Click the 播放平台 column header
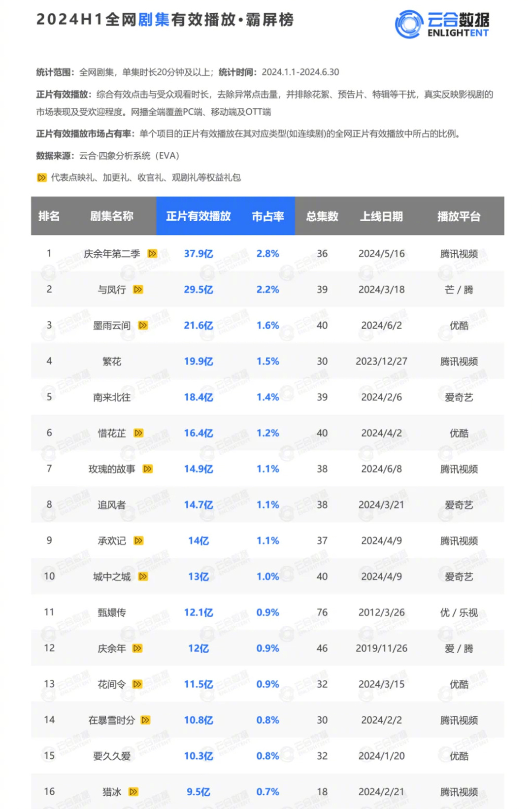 459,216
